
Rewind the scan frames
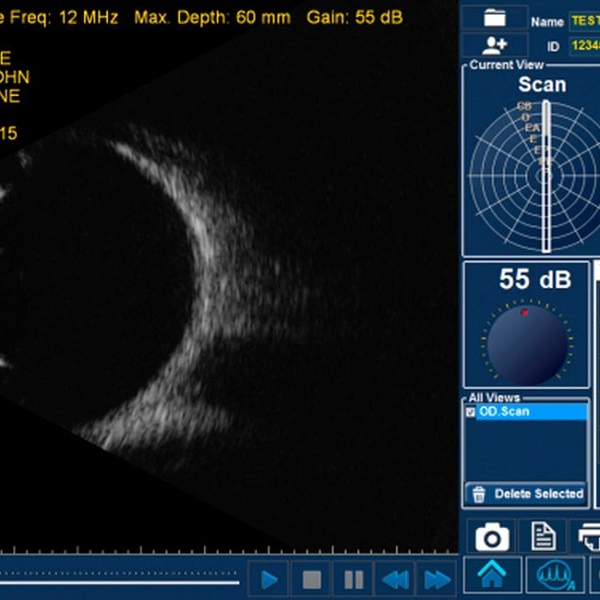coord(395,579)
